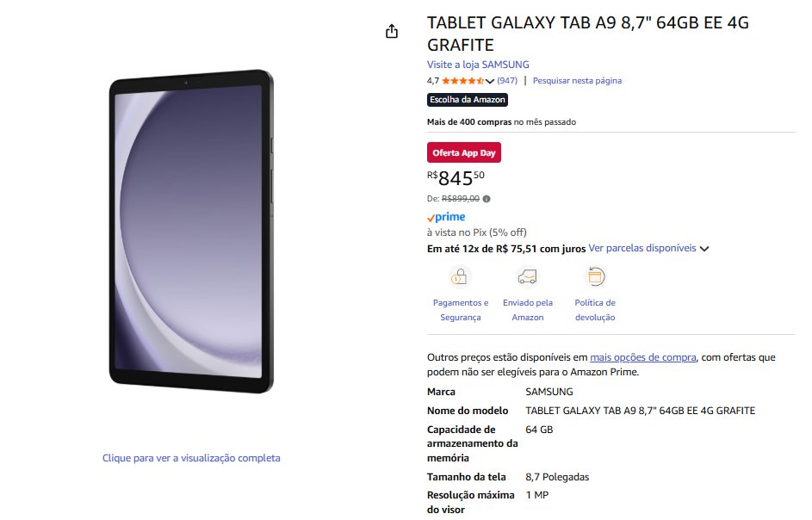Open Ver parcelas disponíveis installments link
The width and height of the screenshot is (812, 520).
642,248
